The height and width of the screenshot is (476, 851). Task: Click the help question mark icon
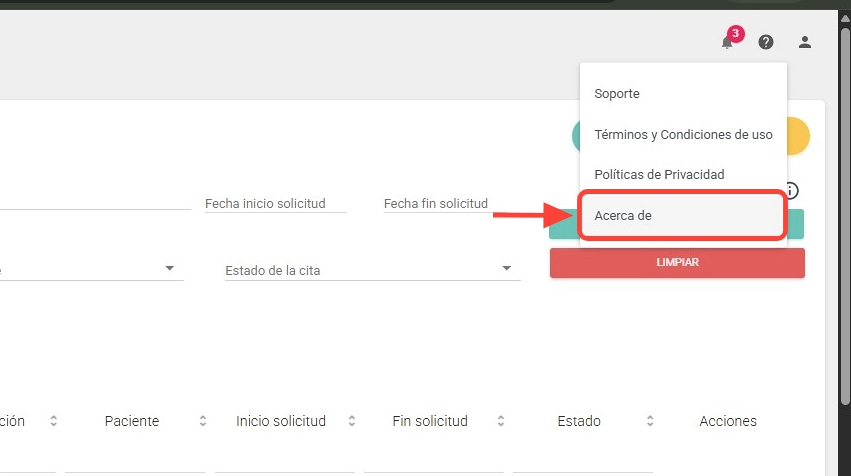pos(766,42)
